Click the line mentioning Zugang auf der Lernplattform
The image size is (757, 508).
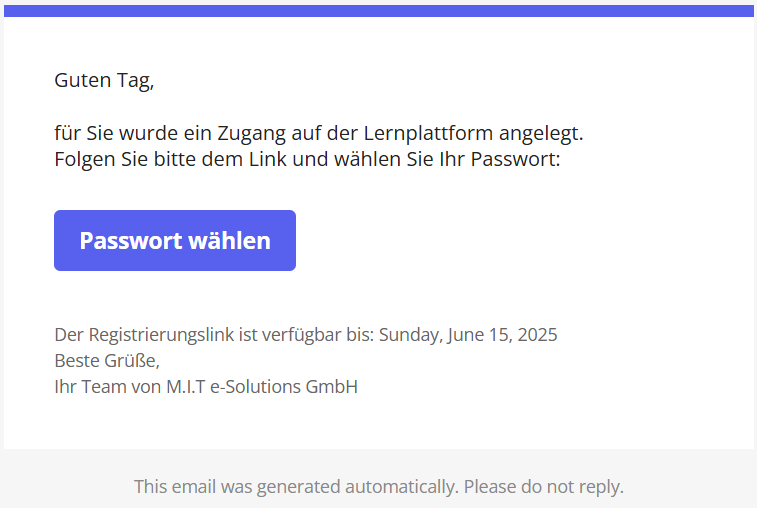tap(319, 133)
